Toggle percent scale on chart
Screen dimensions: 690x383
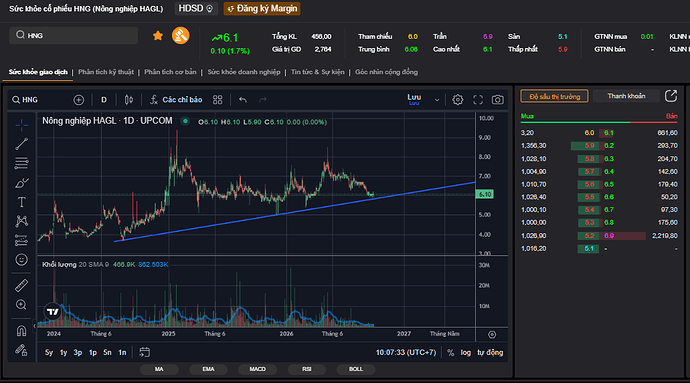pos(451,353)
